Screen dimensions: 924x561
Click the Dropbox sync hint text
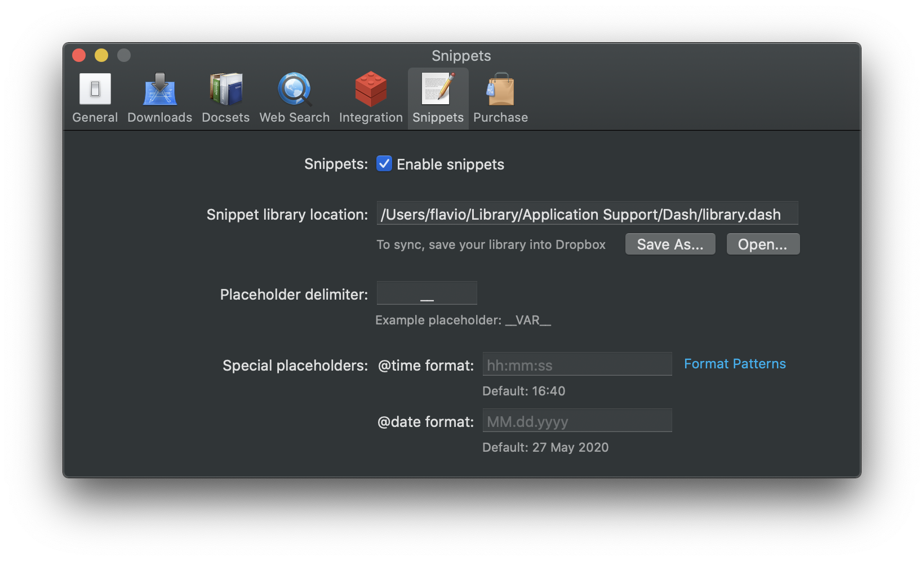tap(491, 245)
